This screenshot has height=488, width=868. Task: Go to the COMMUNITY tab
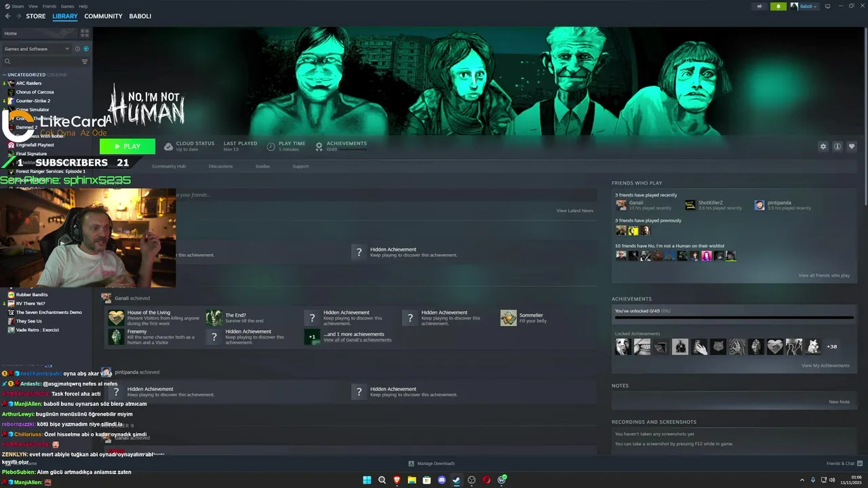103,16
